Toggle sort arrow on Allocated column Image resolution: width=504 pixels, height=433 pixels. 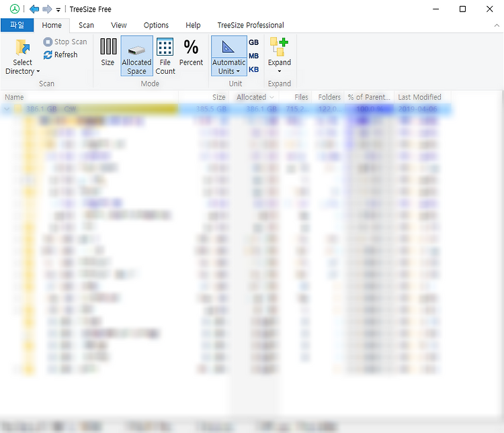tap(272, 97)
